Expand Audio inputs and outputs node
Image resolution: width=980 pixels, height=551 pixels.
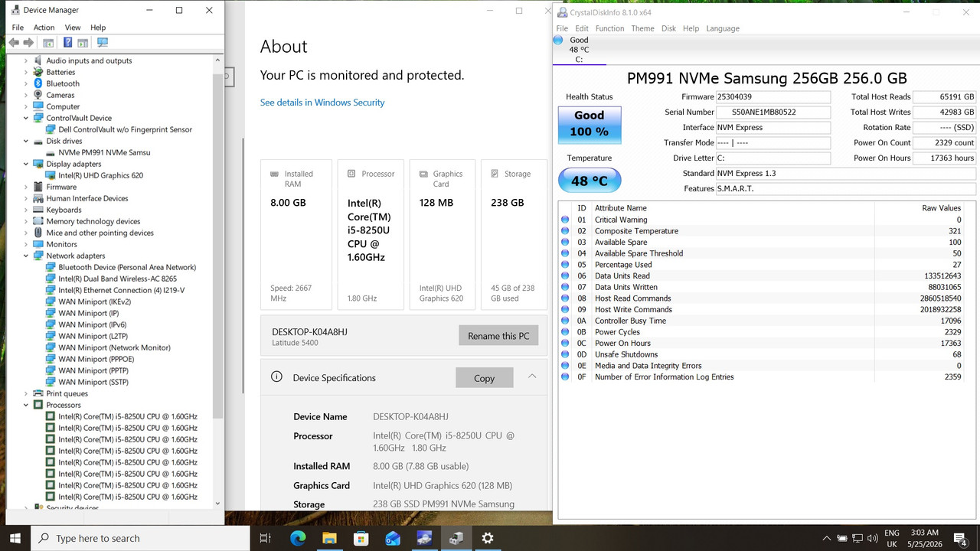26,60
